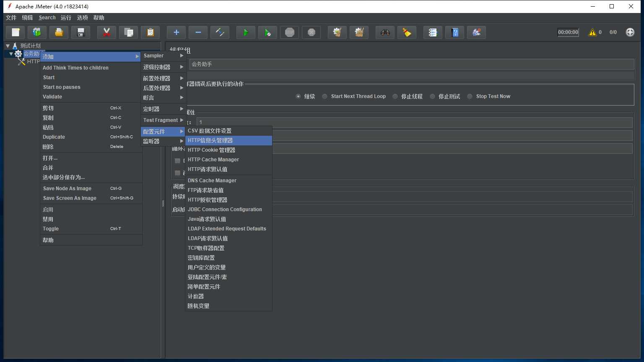644x362 pixels.
Task: Choose CSV 数据文件设置 menu entry
Action: coord(229,131)
